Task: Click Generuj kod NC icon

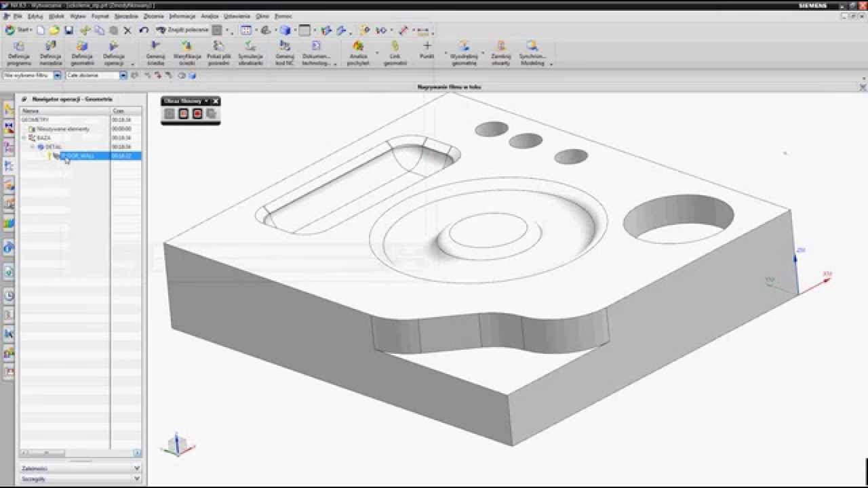Action: point(285,53)
